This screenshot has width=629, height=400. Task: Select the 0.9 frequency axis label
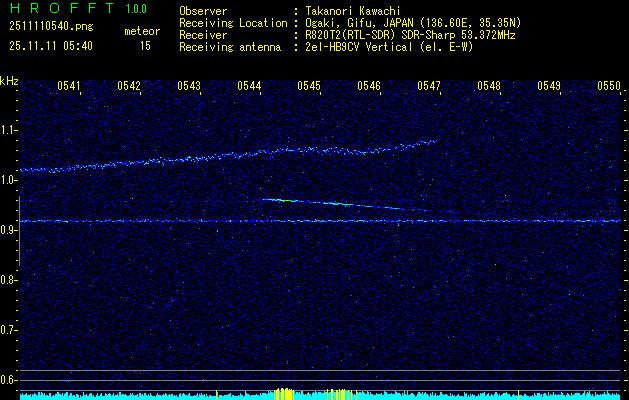coord(9,230)
